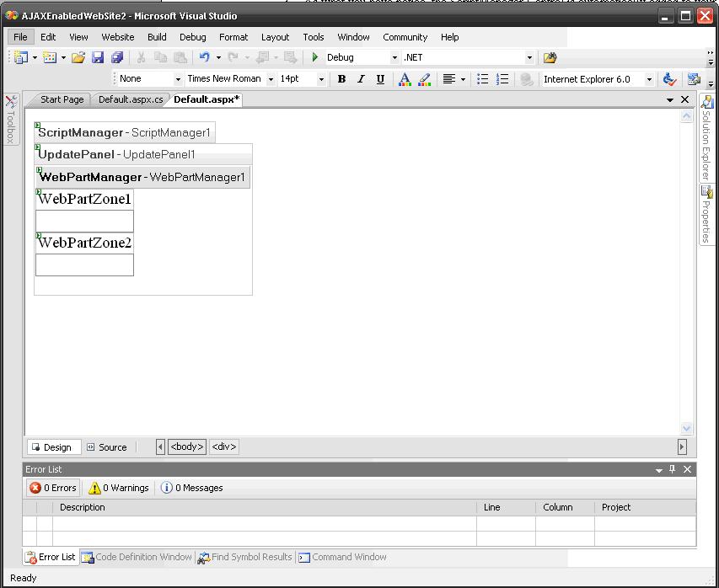Viewport: 719px width, 588px height.
Task: Toggle the 0 Messages filter
Action: point(191,488)
